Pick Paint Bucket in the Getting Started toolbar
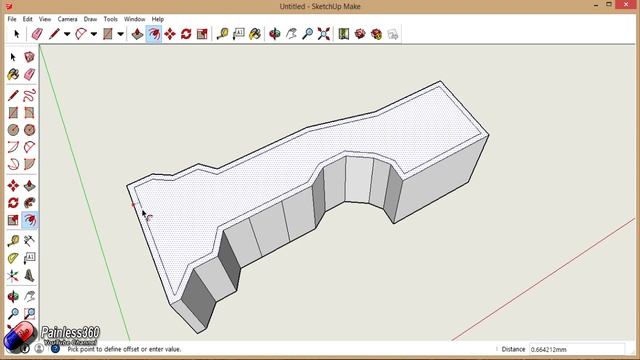The width and height of the screenshot is (640, 360). 255,34
